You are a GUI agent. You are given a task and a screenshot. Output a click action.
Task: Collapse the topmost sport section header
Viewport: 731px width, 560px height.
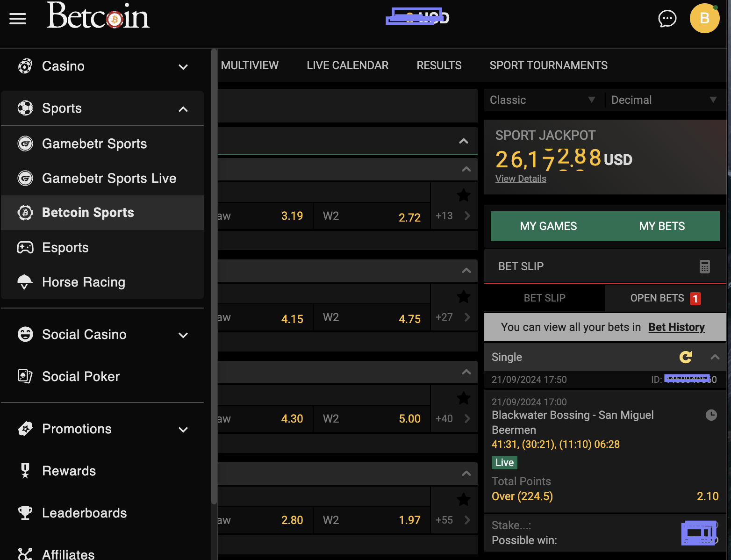pos(463,141)
